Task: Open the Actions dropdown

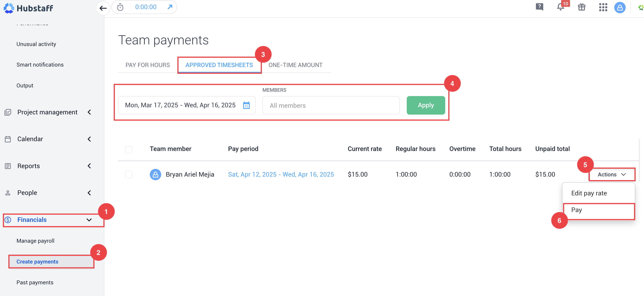Action: coord(612,174)
